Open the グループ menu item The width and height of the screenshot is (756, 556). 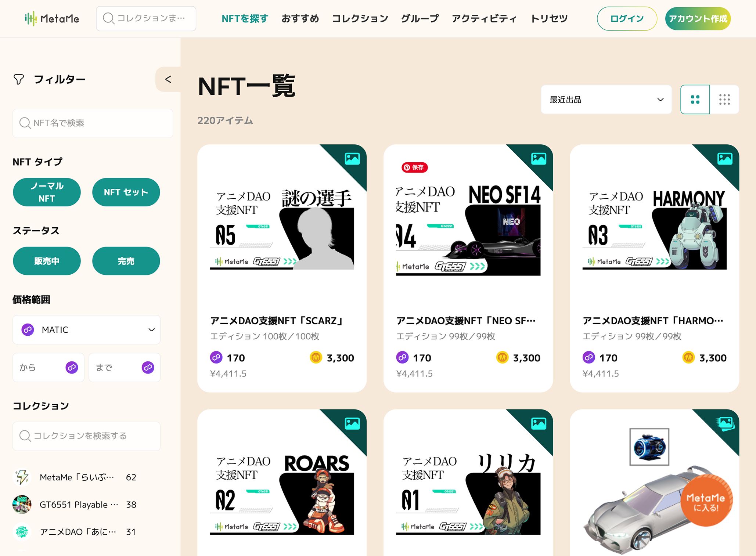[x=420, y=19]
